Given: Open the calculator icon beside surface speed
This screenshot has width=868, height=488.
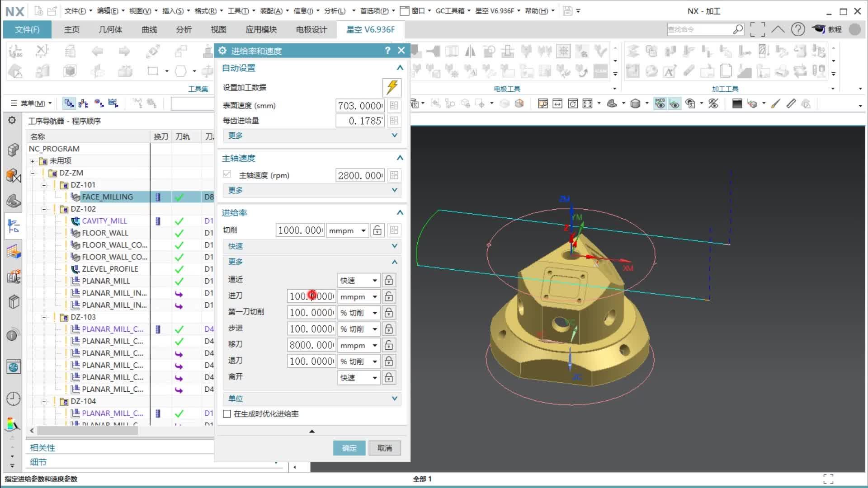Looking at the screenshot, I should pos(394,105).
